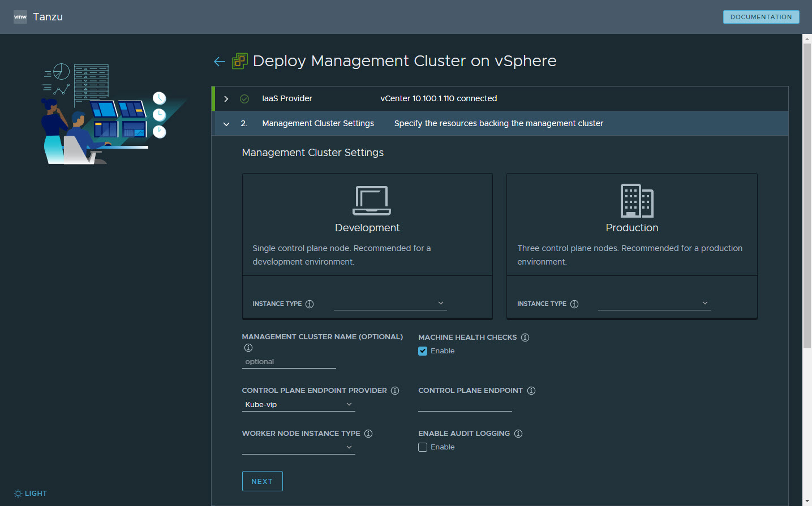Viewport: 812px width, 506px height.
Task: Click the NEXT button
Action: point(263,481)
